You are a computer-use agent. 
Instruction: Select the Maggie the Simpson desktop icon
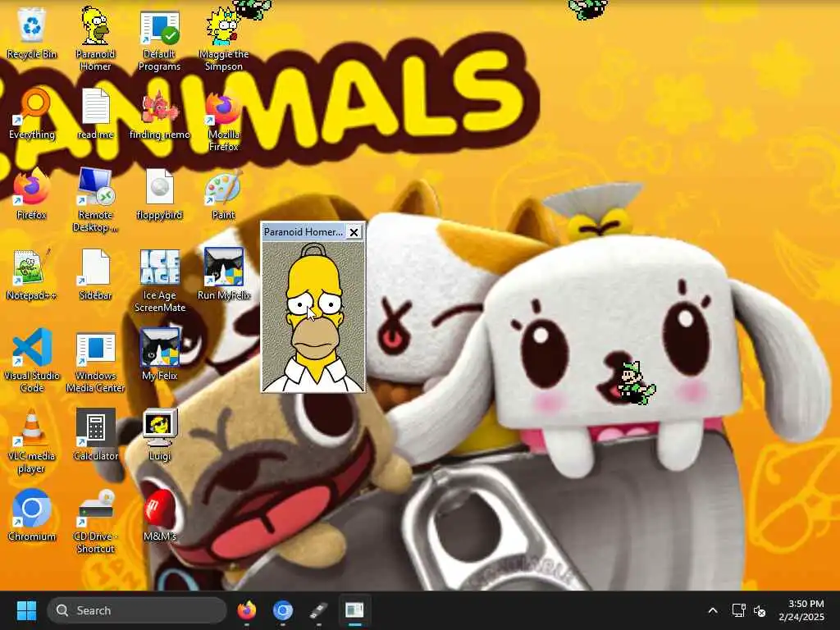point(223,40)
